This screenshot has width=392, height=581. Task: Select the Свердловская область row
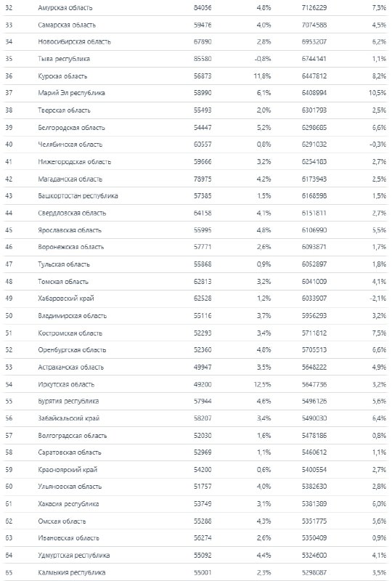[196, 213]
